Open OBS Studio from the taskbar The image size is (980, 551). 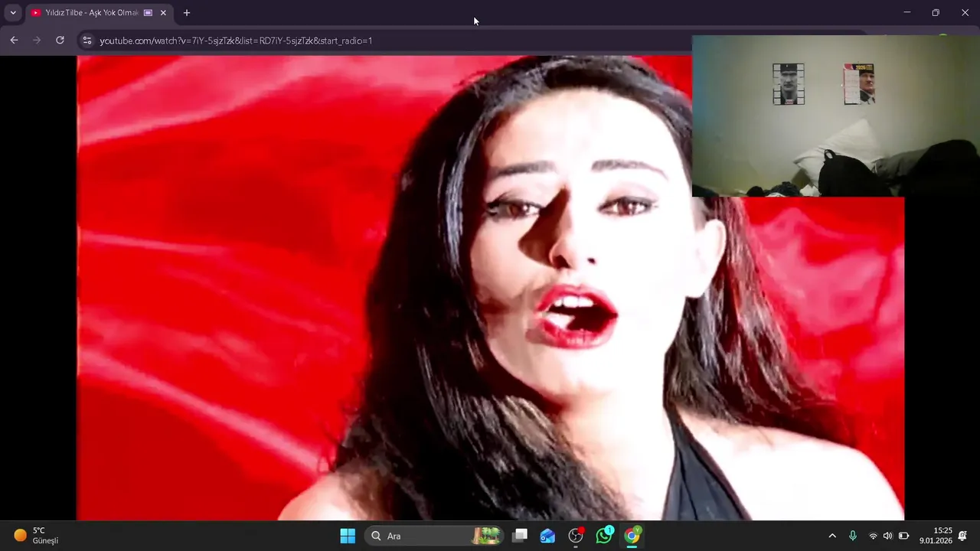coord(576,536)
